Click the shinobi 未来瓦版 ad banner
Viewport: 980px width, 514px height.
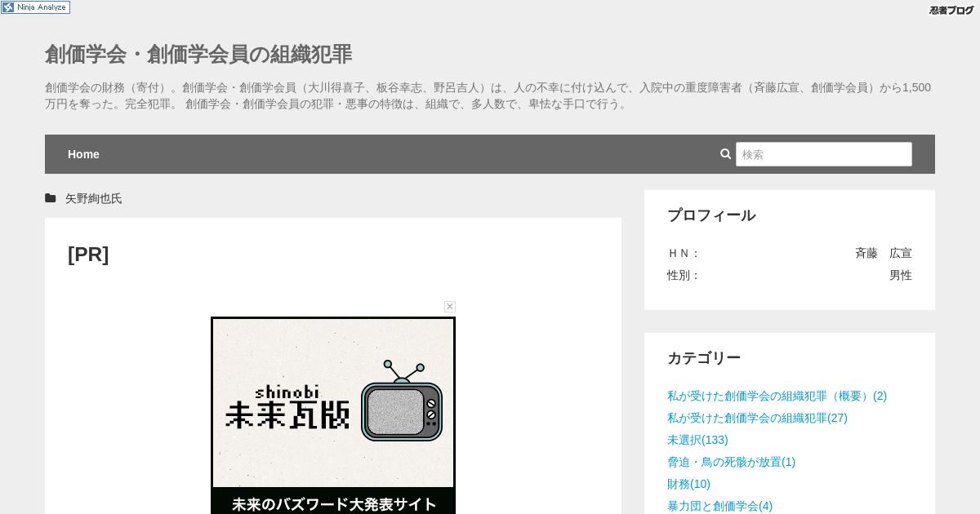333,415
